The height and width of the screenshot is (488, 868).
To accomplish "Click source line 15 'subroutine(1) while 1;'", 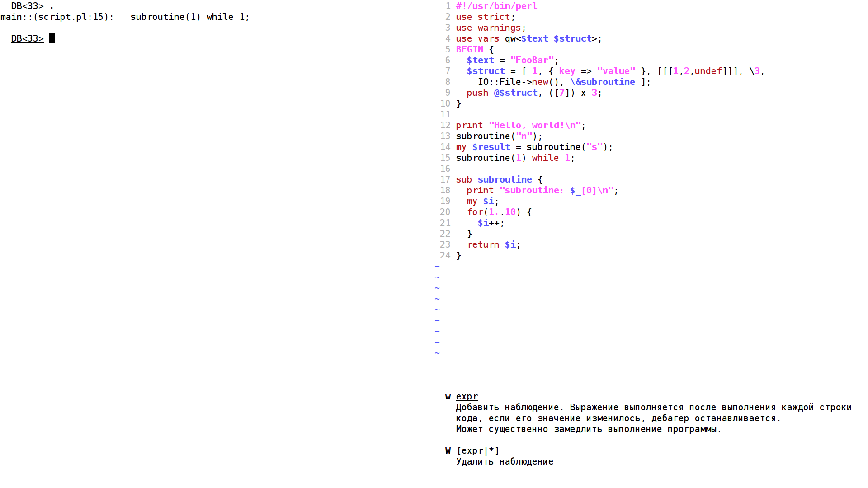I will click(x=515, y=158).
